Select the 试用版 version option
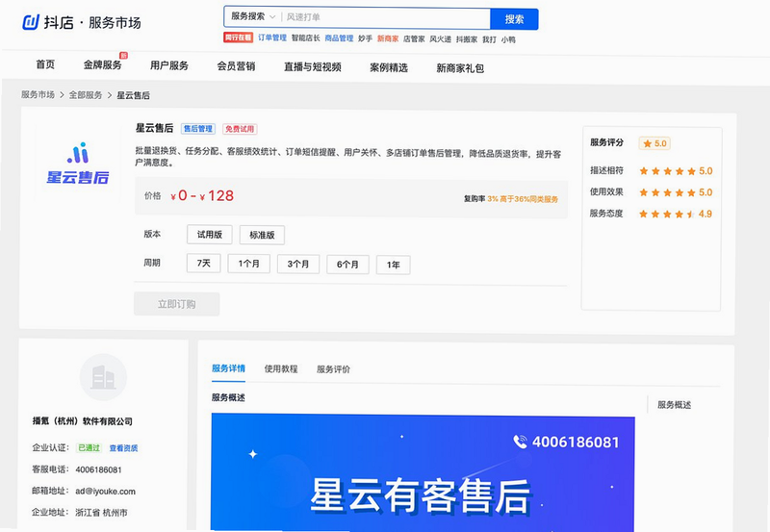Image resolution: width=770 pixels, height=532 pixels. coord(210,235)
